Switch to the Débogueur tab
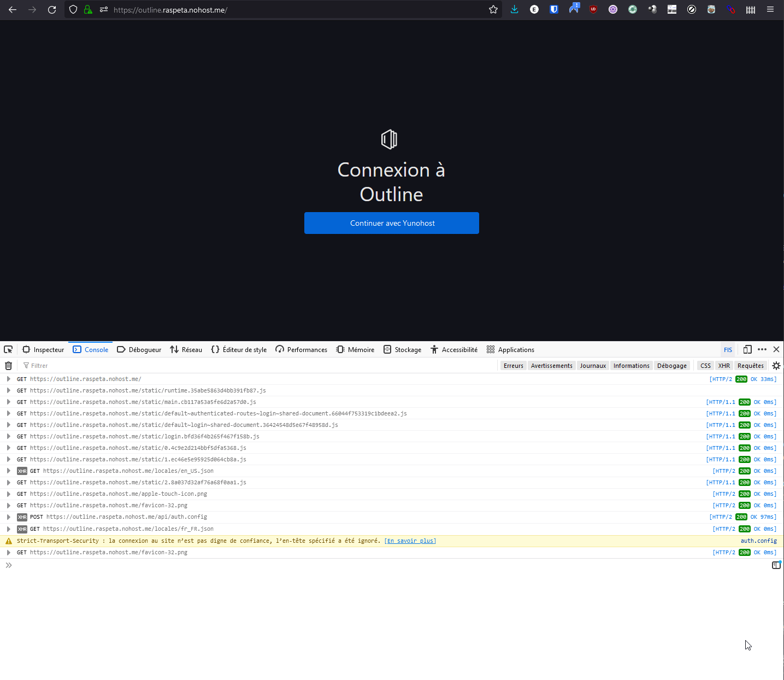This screenshot has width=784, height=680. pyautogui.click(x=139, y=349)
